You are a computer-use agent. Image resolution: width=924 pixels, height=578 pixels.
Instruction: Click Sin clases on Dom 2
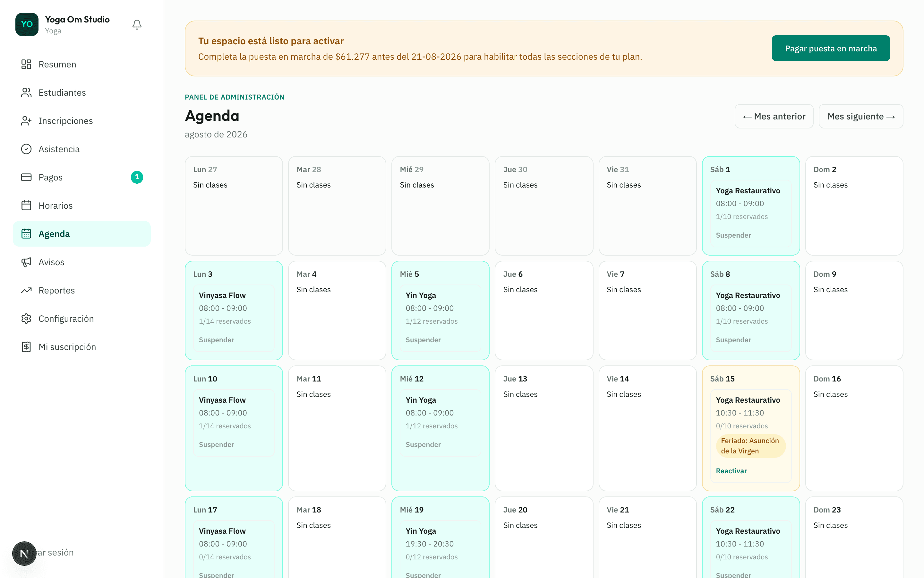(x=830, y=185)
